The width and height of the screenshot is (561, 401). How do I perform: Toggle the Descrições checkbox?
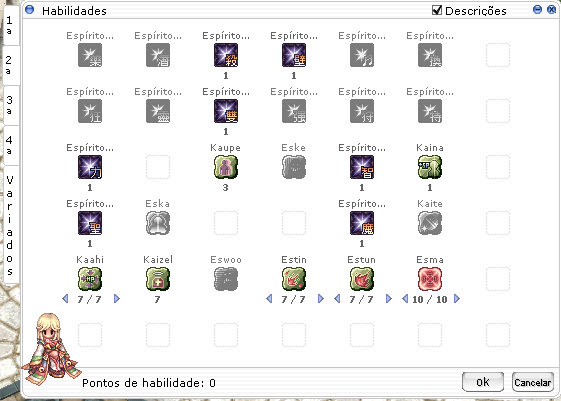click(437, 10)
